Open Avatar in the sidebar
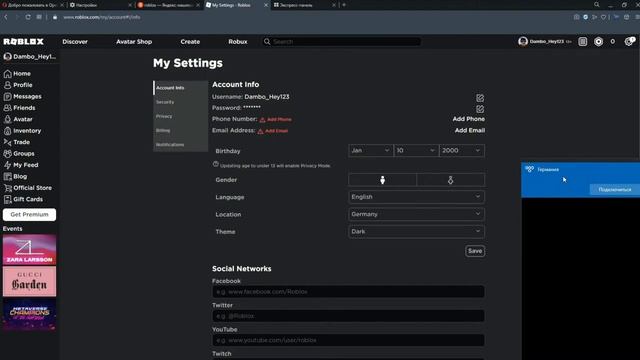 coord(18,119)
